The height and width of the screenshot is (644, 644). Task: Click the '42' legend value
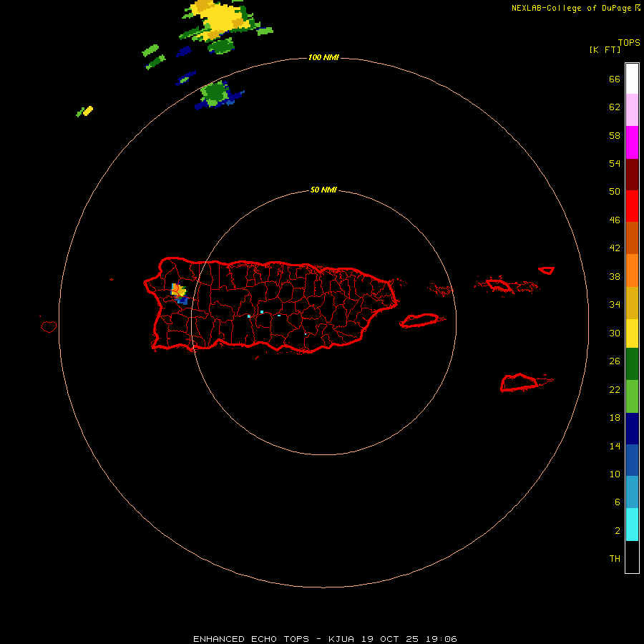point(615,248)
